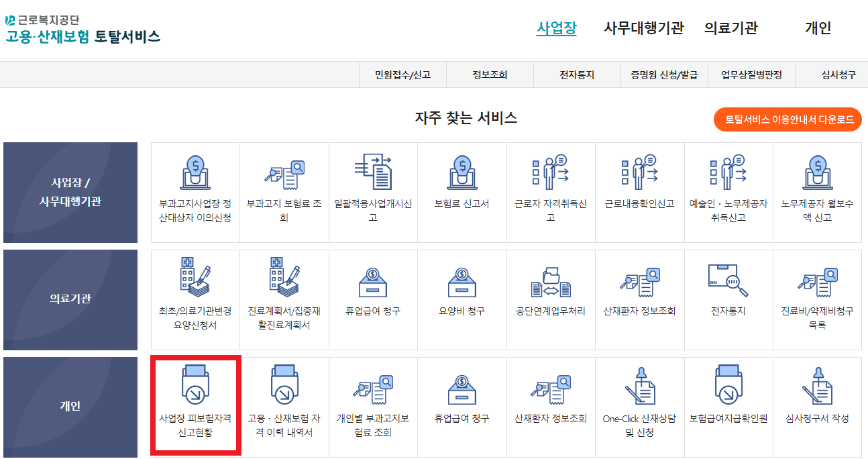This screenshot has width=868, height=459.
Task: Click 자주 찾는 서비스 heading
Action: (x=466, y=119)
